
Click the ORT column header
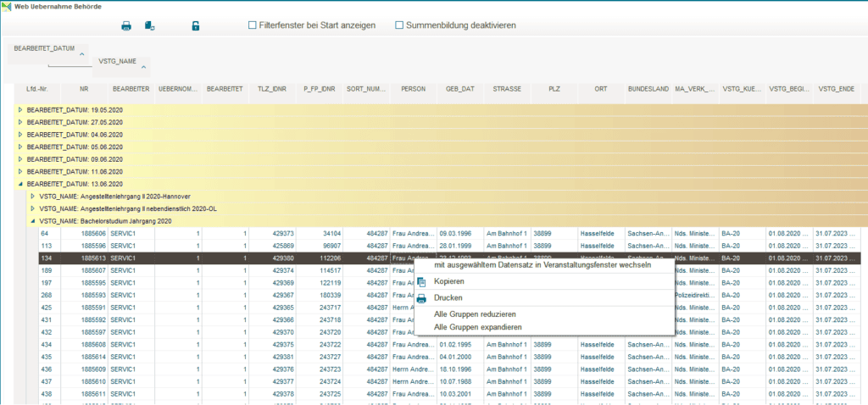point(602,89)
